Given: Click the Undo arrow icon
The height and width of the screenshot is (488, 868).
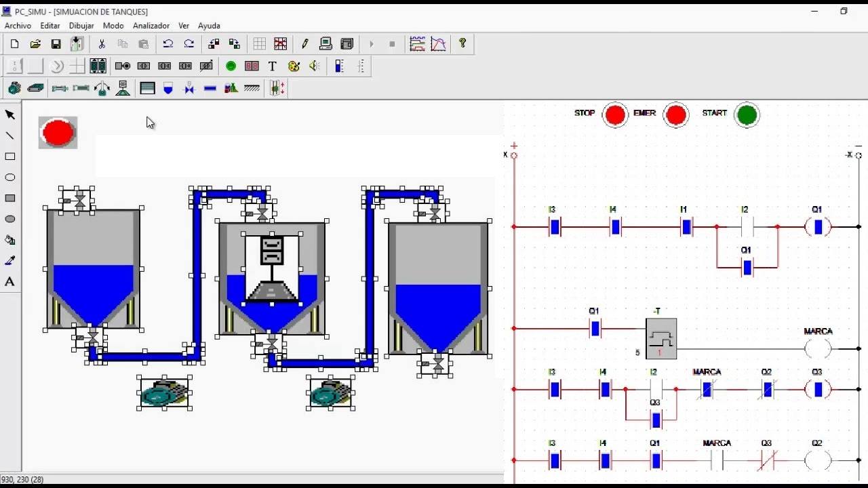Looking at the screenshot, I should click(168, 44).
